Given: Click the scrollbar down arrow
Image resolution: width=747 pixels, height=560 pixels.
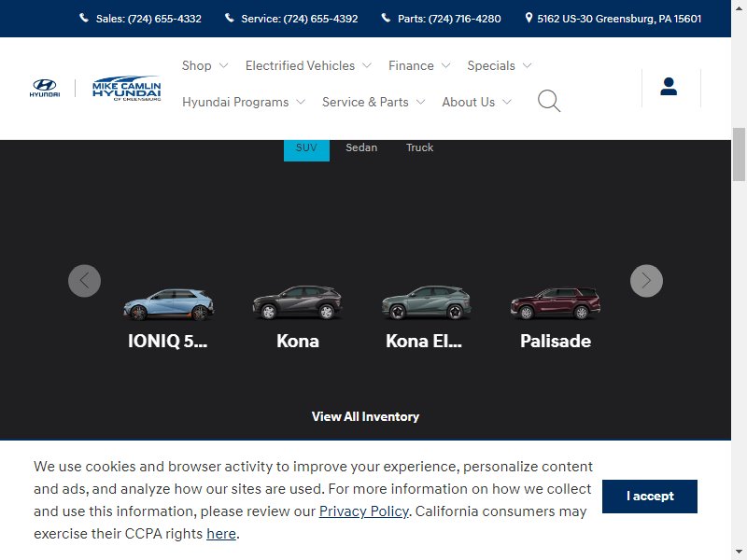Looking at the screenshot, I should [x=739, y=553].
